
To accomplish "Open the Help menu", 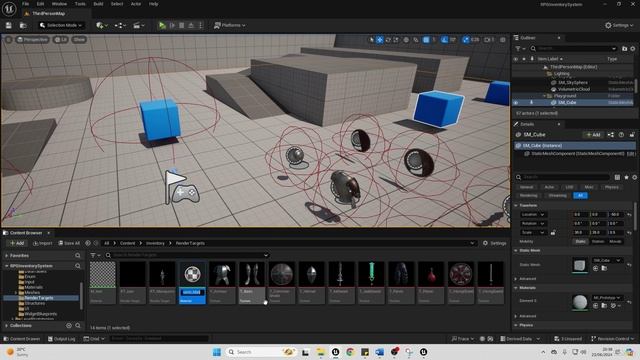I will pos(153,4).
